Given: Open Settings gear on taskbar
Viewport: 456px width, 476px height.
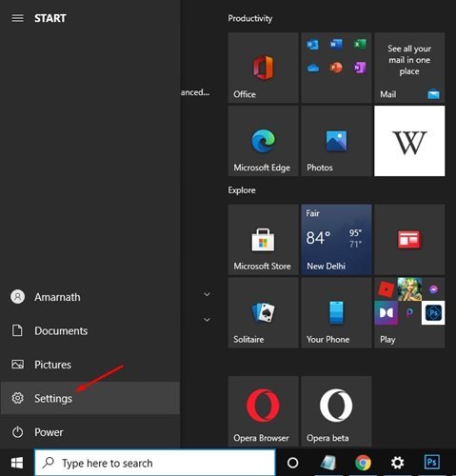Looking at the screenshot, I should click(397, 463).
